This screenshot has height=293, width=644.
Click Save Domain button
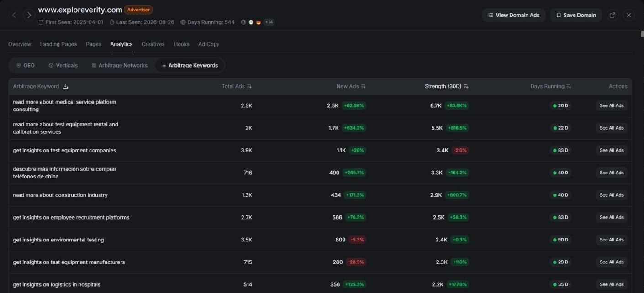[x=576, y=15]
